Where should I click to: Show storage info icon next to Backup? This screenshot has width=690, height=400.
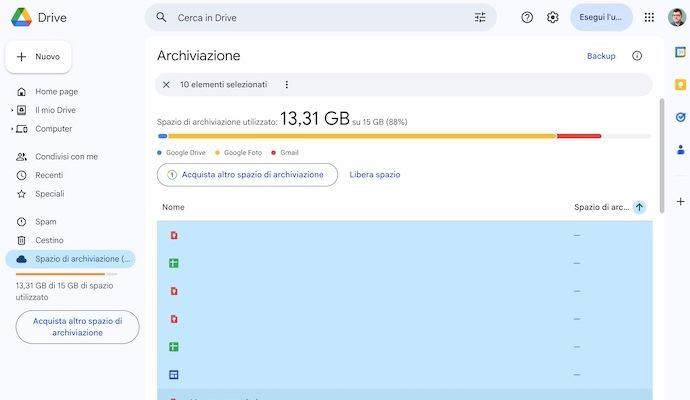coord(637,56)
